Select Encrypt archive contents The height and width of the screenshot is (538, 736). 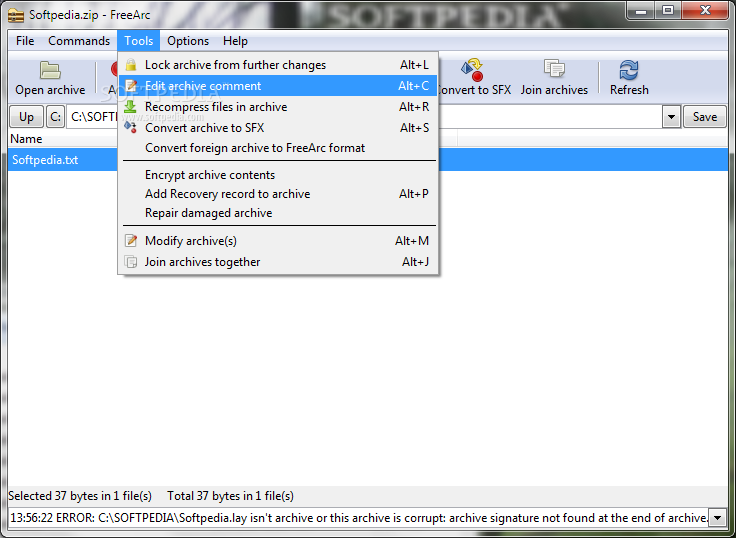278,175
